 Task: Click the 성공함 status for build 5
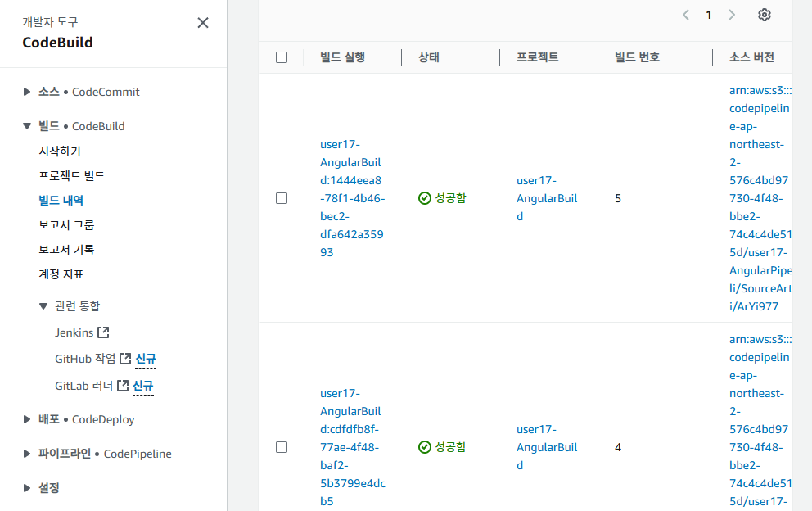[x=442, y=198]
